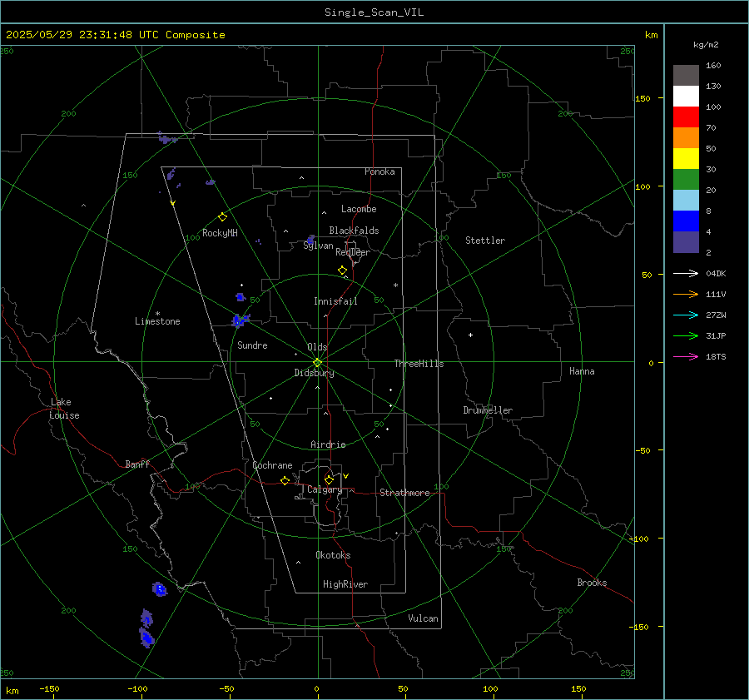Click the Strathmore label

(404, 493)
